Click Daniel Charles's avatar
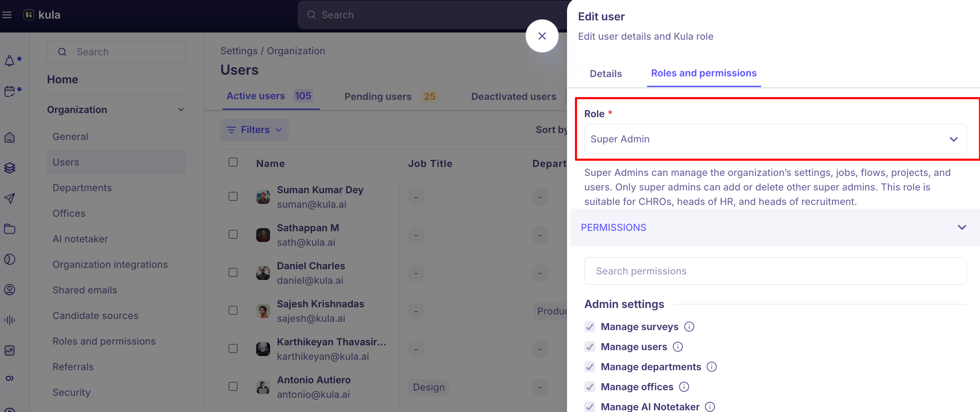The height and width of the screenshot is (412, 980). click(x=263, y=273)
